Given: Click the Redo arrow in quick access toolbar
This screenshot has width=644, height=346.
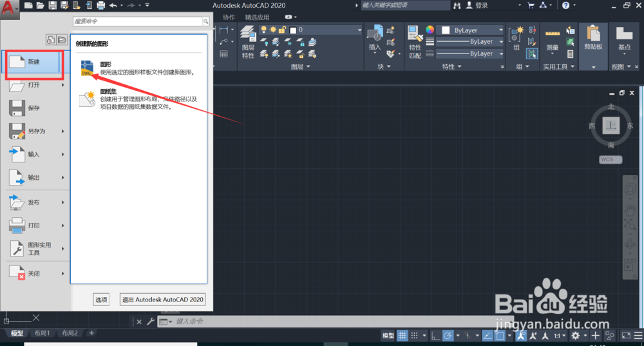Looking at the screenshot, I should click(x=131, y=5).
